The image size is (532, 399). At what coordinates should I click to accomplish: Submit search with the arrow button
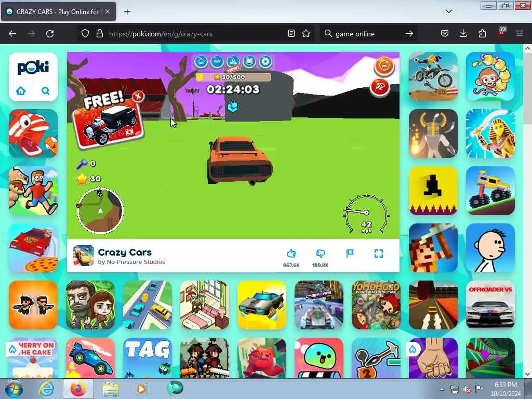point(409,34)
